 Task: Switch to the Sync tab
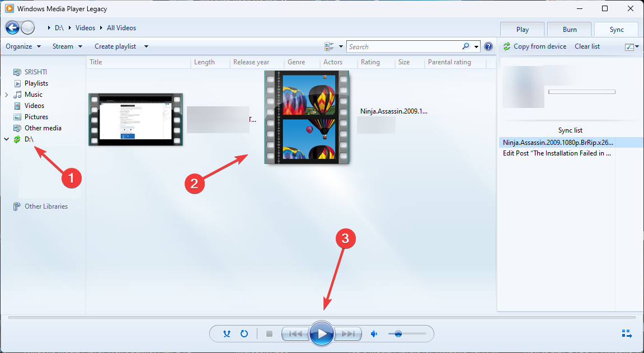pyautogui.click(x=617, y=30)
